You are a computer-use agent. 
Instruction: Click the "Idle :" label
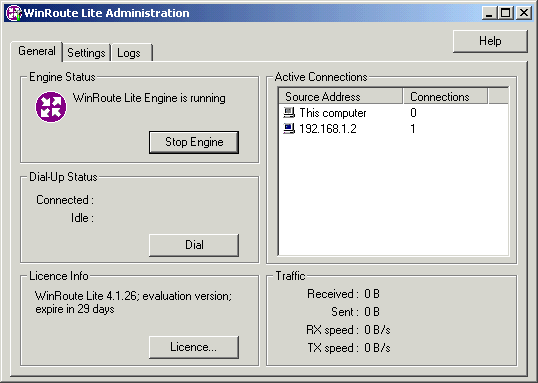click(82, 218)
